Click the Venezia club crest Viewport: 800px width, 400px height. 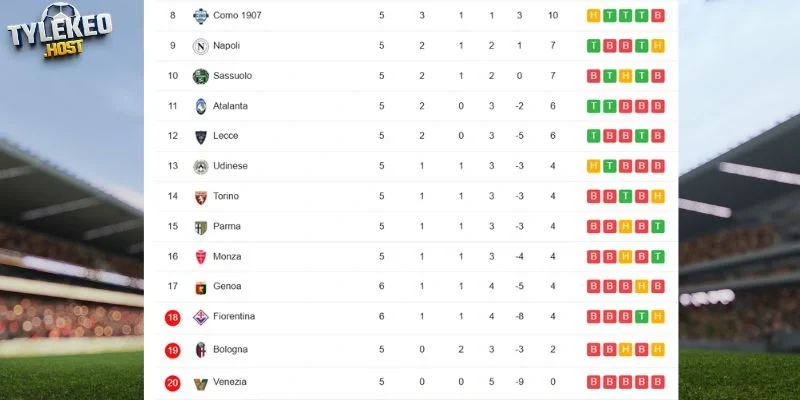coord(201,383)
